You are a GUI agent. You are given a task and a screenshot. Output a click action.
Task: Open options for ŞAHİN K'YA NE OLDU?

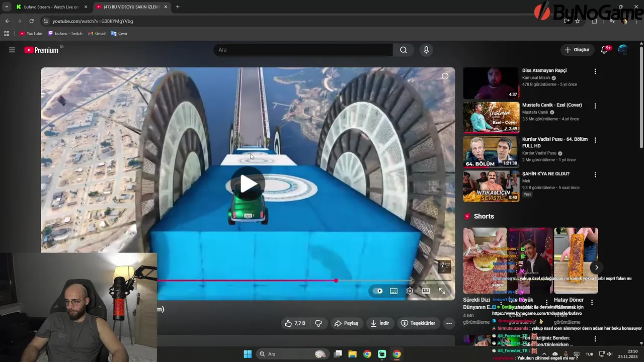[595, 175]
